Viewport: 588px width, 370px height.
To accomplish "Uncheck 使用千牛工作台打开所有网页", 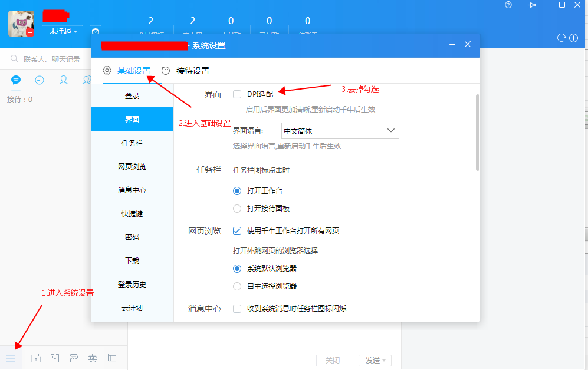I will point(237,231).
